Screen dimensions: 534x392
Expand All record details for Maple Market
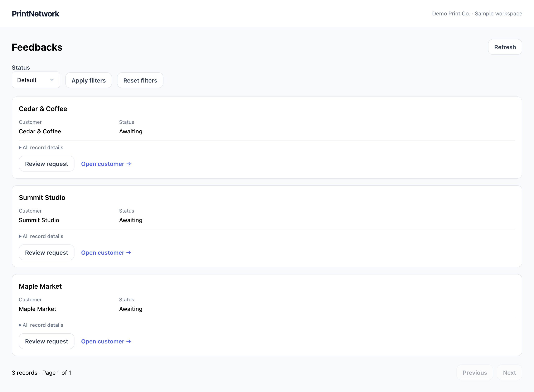(x=41, y=325)
